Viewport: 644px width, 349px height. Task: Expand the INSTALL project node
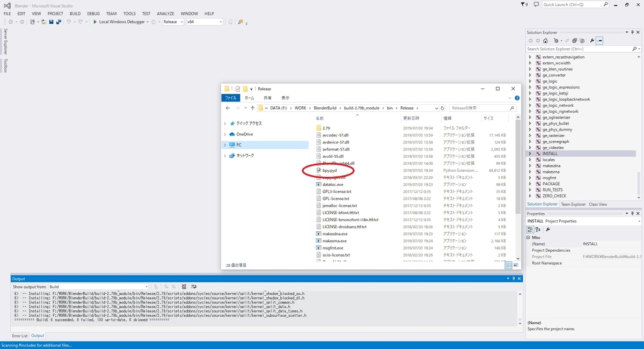click(530, 154)
